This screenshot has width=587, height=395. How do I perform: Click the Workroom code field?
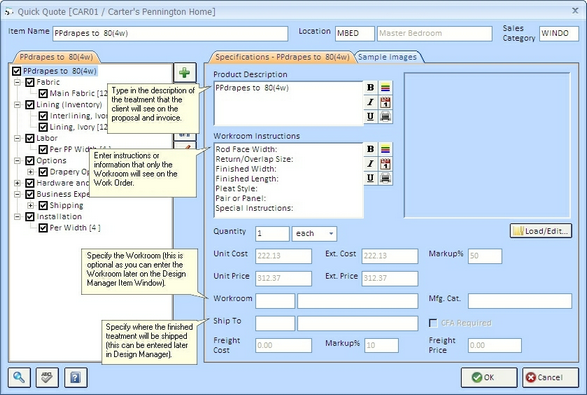pyautogui.click(x=275, y=301)
